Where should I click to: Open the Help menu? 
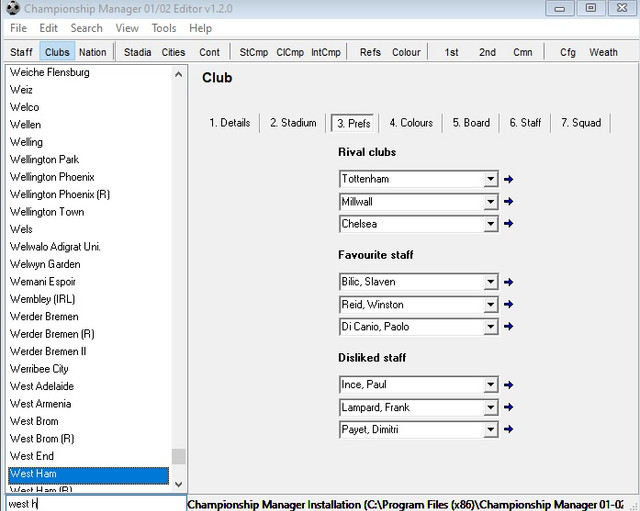pyautogui.click(x=200, y=28)
